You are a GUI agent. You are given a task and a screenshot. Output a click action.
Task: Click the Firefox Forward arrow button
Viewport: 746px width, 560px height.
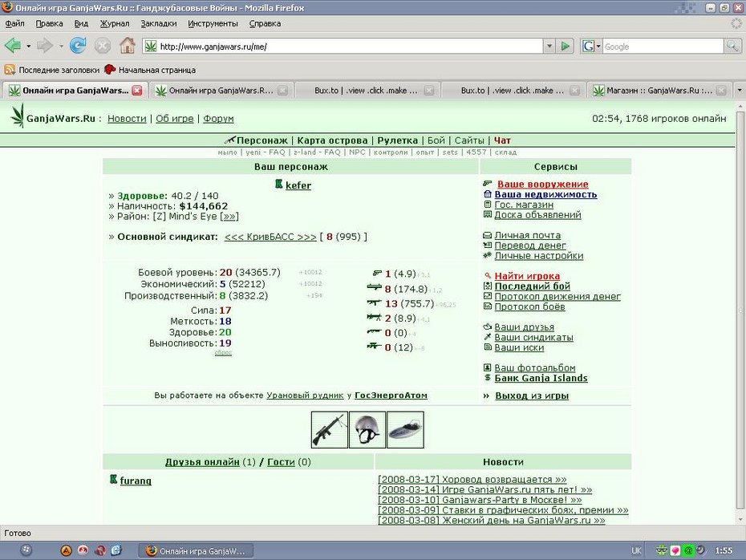point(45,47)
